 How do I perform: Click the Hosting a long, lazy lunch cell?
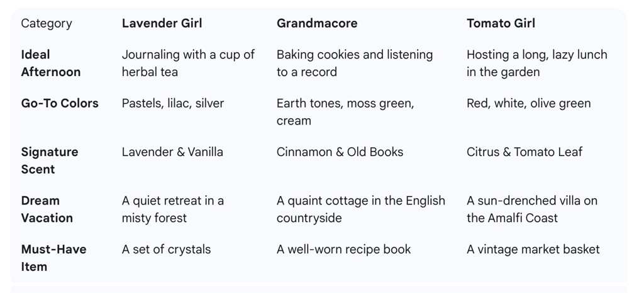[x=537, y=64]
